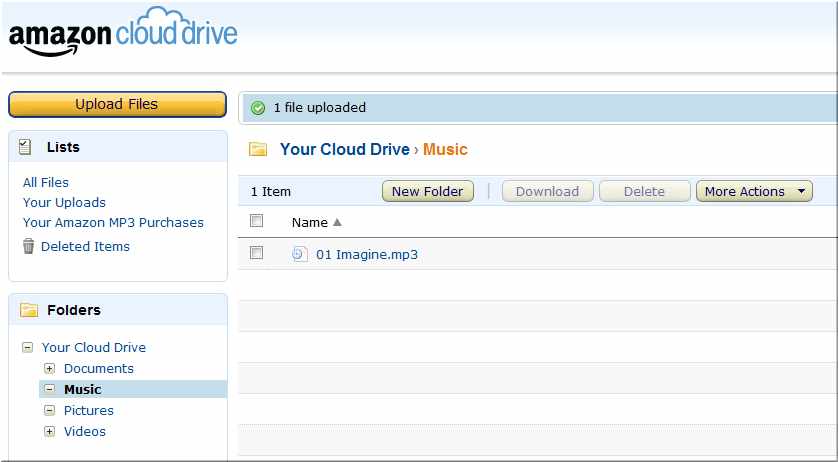Click the Folders panel folder icon

[29, 310]
